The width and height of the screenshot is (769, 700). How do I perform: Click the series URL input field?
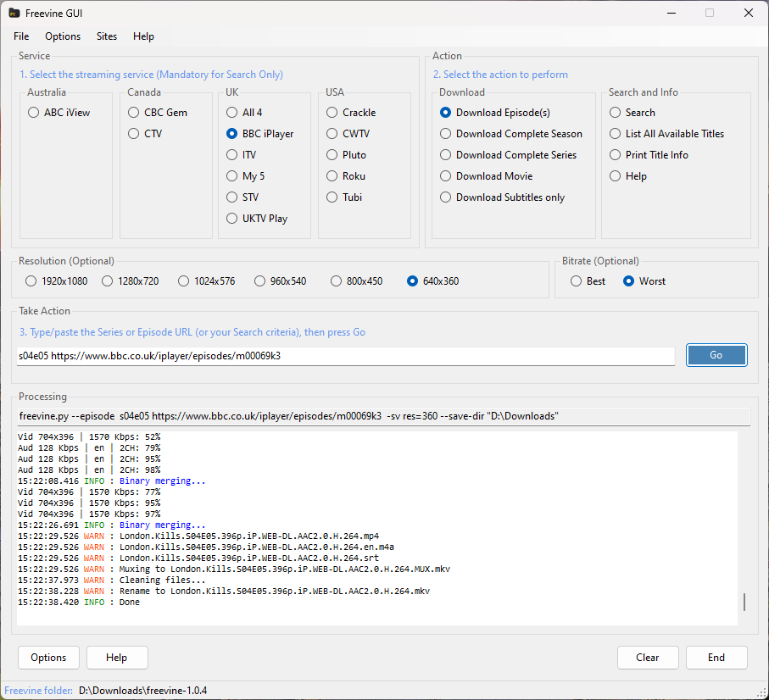click(346, 356)
